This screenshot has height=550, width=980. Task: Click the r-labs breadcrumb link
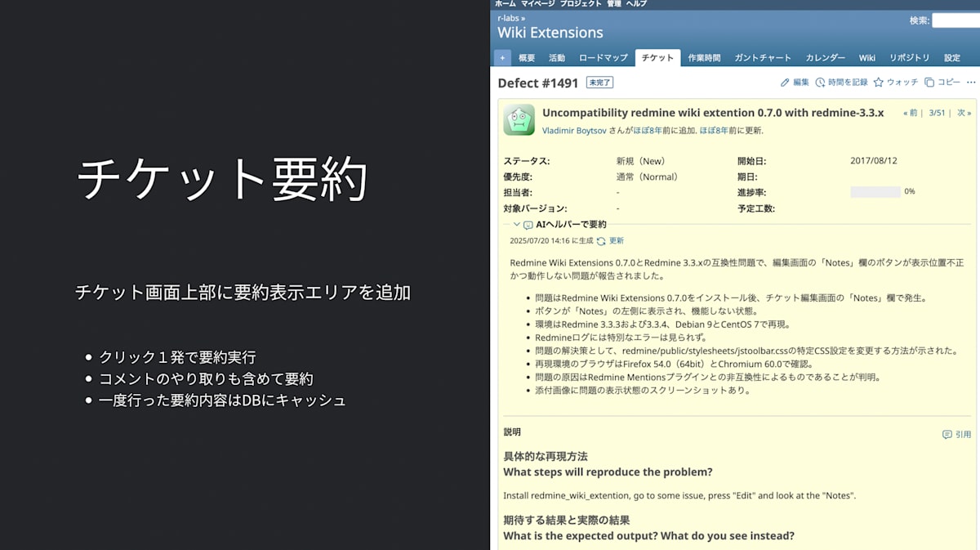coord(509,18)
